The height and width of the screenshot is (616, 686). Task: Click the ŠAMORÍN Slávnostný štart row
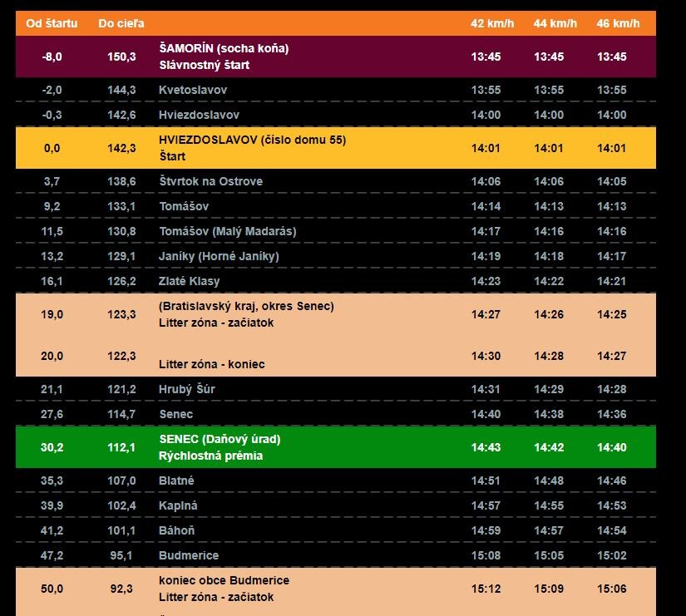coord(223,57)
